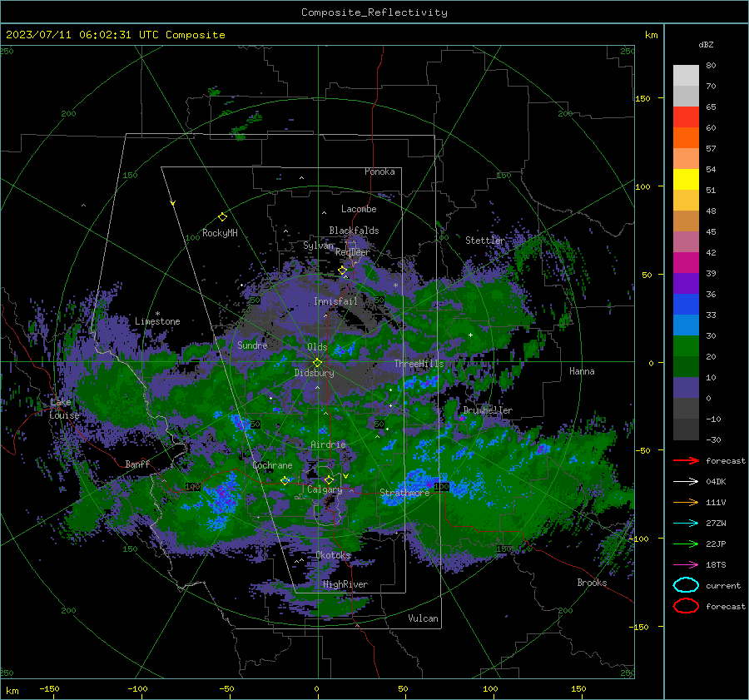Click the yellow diamond marker above Calgary
749x700 pixels.
pos(329,479)
